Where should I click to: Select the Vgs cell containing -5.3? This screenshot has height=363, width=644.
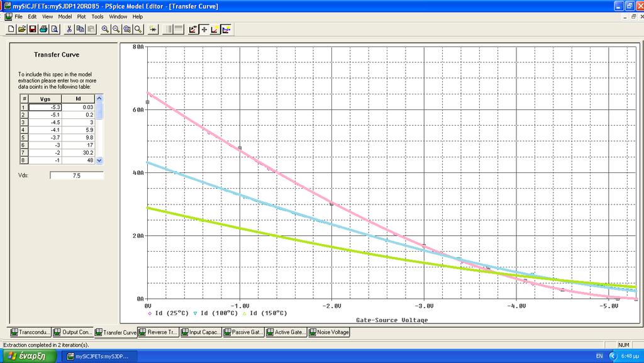click(x=45, y=107)
